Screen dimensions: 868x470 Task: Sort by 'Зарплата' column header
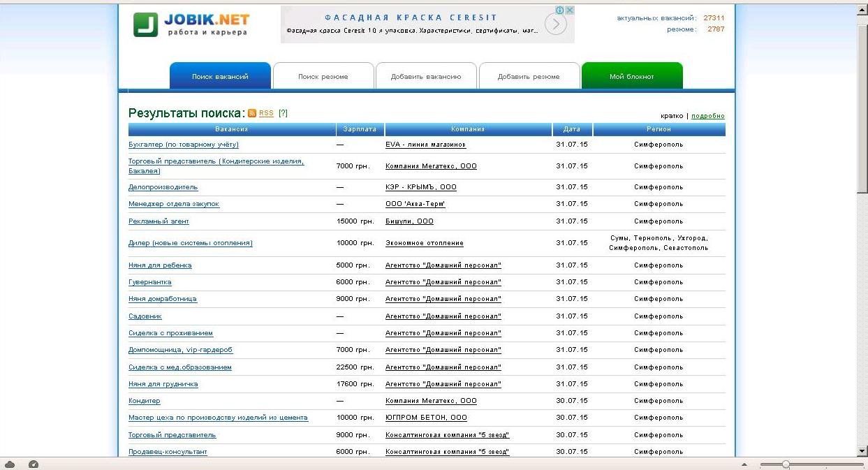tap(360, 129)
